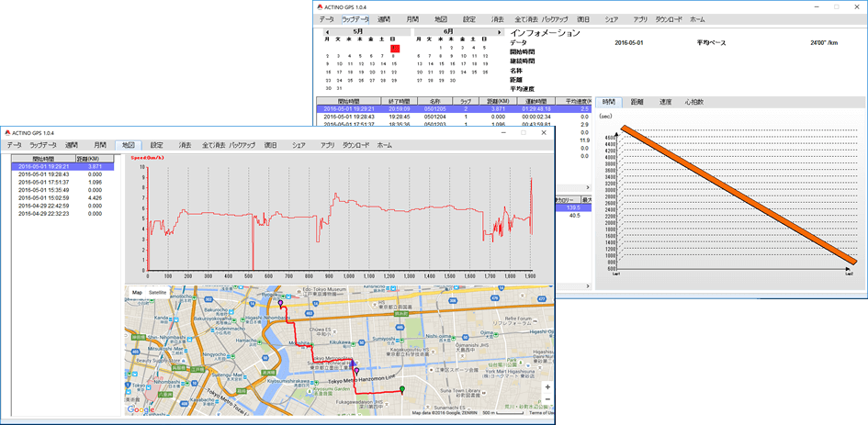Screen dimensions: 868x425
Task: Click ダウンロード in the front window toolbar
Action: 356,146
